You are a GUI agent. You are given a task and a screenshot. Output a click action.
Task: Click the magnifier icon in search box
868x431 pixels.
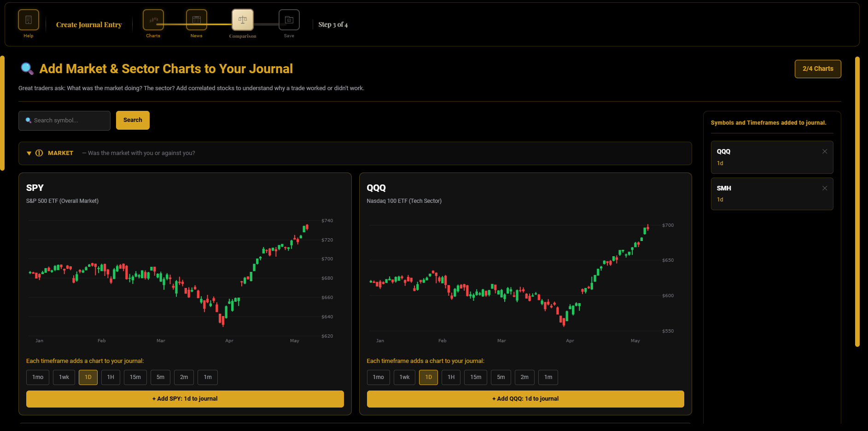29,120
